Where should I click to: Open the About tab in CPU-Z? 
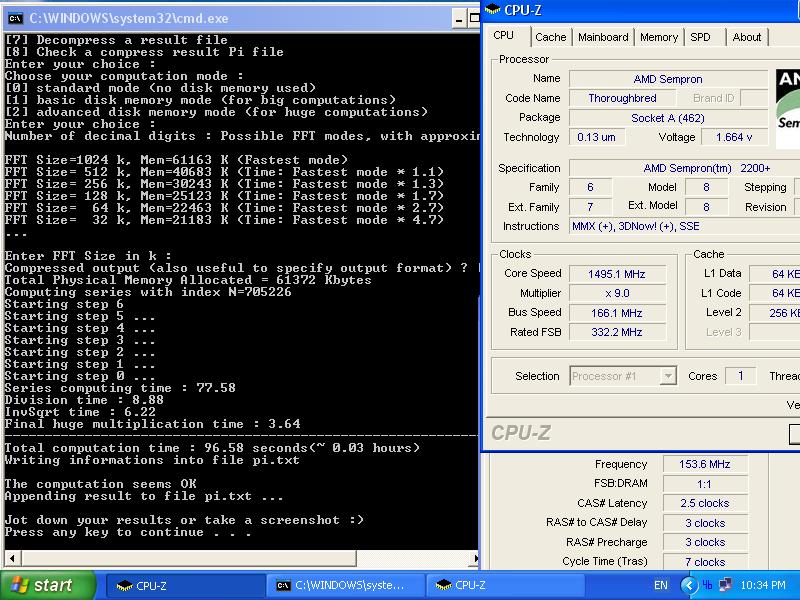746,37
